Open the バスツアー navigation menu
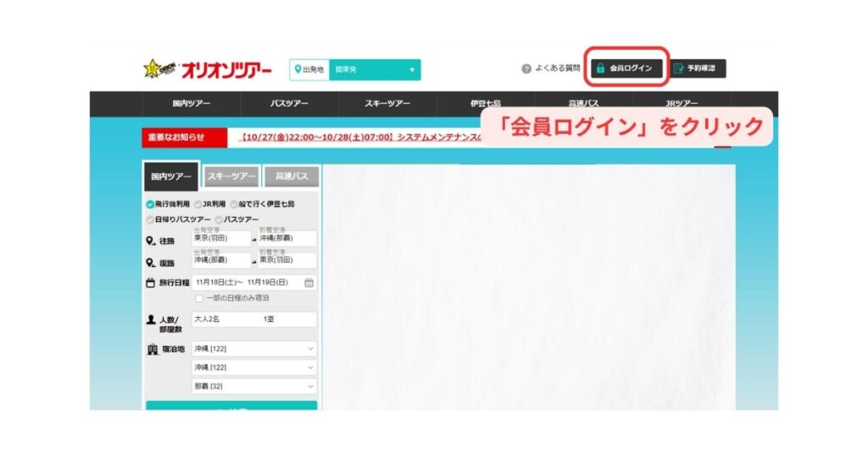The width and height of the screenshot is (868, 456). (290, 103)
